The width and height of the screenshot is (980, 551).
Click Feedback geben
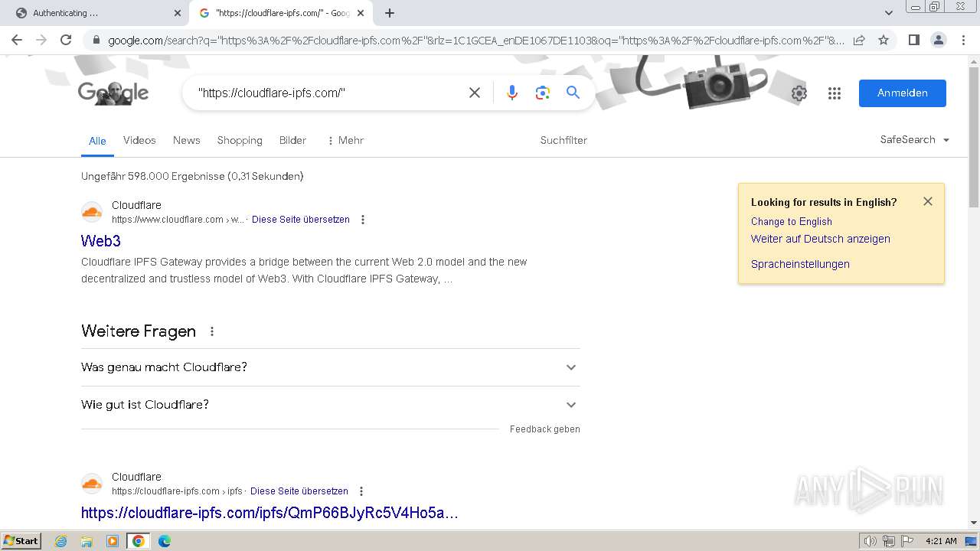(545, 429)
